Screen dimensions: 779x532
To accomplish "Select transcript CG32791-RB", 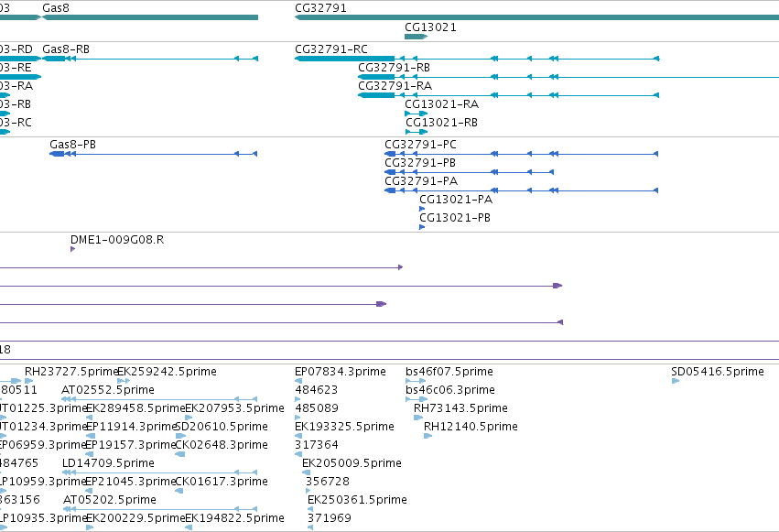I will (x=568, y=77).
